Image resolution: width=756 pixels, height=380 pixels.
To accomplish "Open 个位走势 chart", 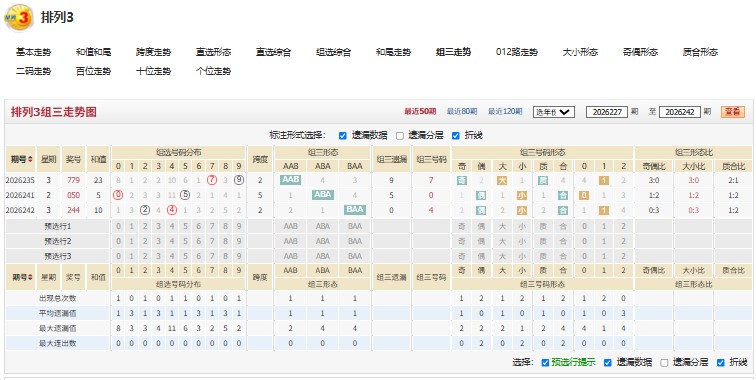I will pos(213,71).
